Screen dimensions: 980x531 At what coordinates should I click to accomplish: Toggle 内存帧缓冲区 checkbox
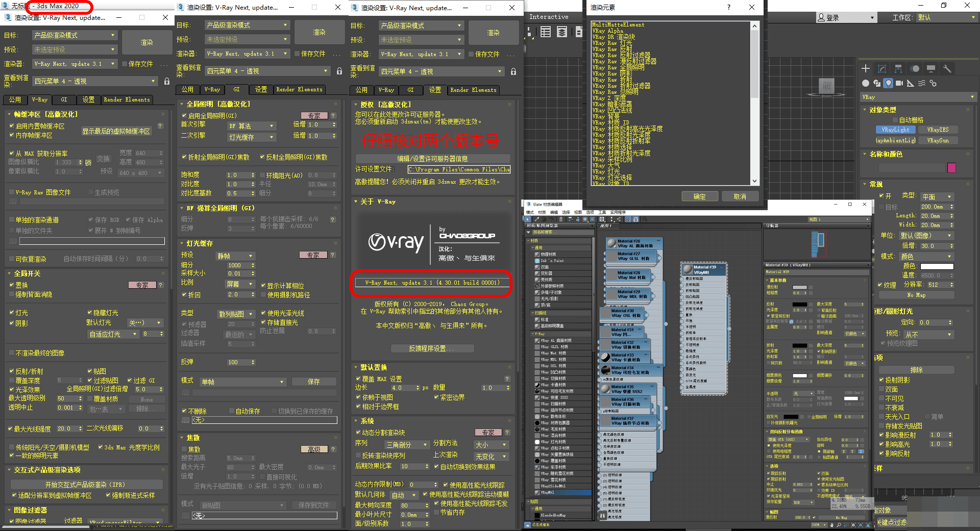(x=12, y=135)
